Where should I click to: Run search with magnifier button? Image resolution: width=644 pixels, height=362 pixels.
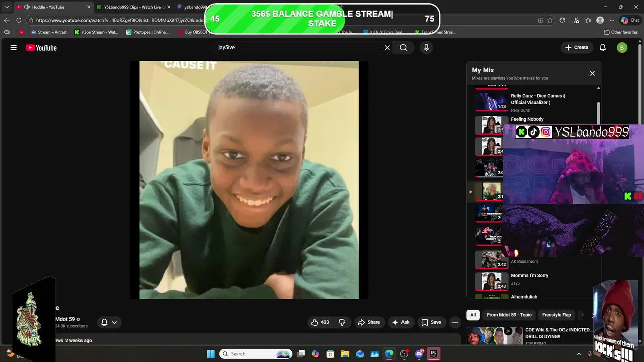pos(404,48)
